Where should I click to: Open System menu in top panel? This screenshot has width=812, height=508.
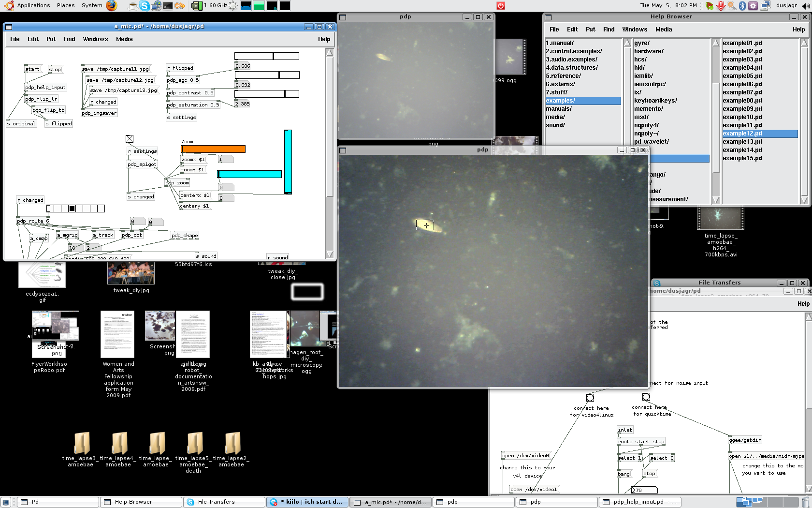pos(92,6)
